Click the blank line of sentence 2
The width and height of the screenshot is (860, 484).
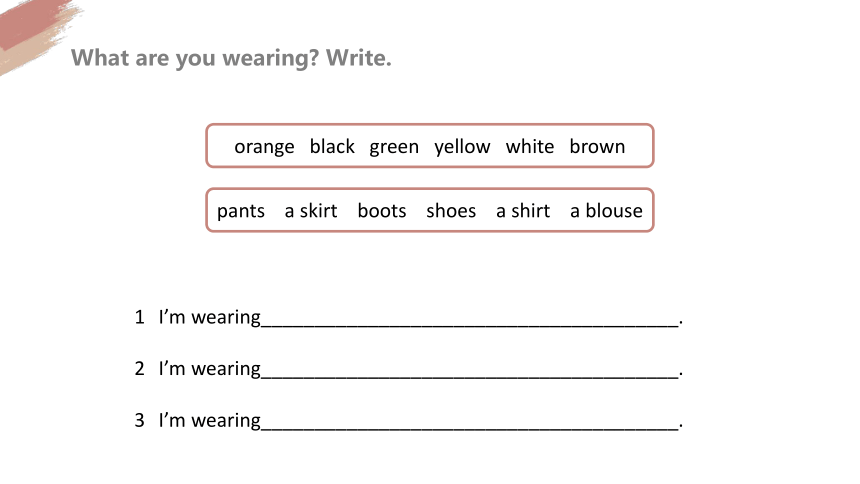[x=470, y=370]
